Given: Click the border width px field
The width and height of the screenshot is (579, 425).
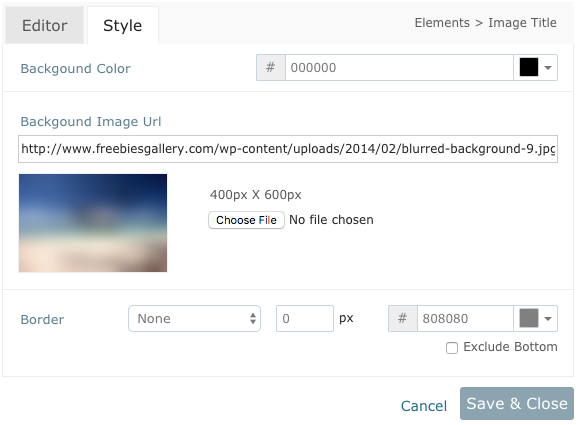Looking at the screenshot, I should (305, 318).
